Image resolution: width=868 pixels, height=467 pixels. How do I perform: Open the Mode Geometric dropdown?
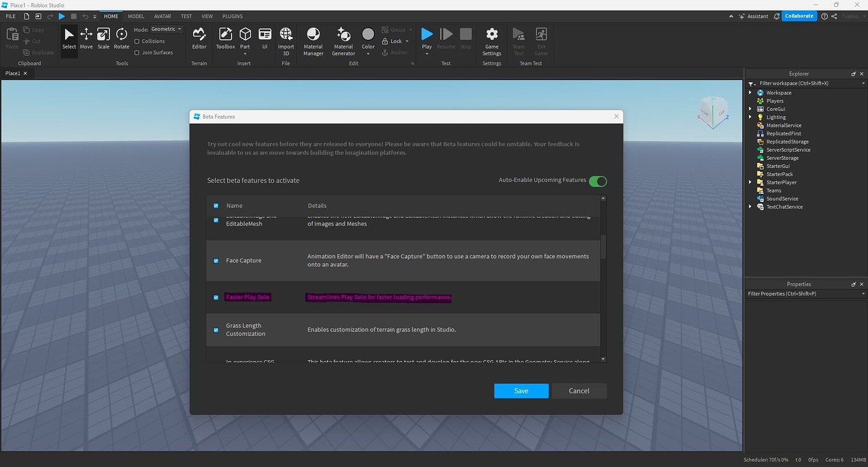(167, 30)
